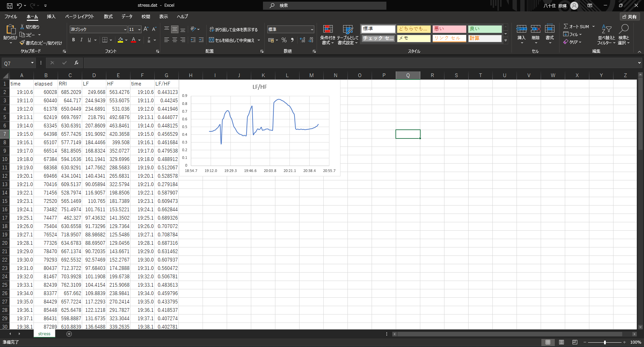Image resolution: width=644 pixels, height=347 pixels.
Task: Click the 共有 (Share) button
Action: [630, 16]
